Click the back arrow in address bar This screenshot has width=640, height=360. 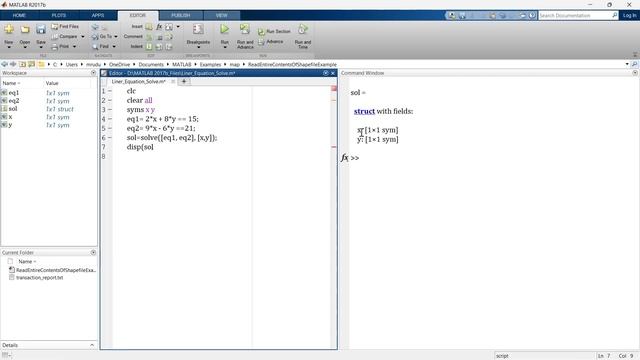(x=4, y=64)
